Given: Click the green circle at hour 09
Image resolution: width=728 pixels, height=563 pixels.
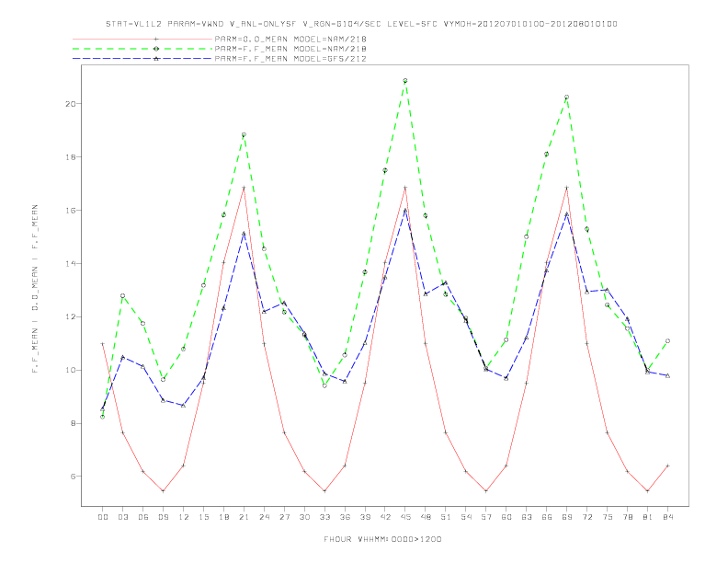Looking at the screenshot, I should point(163,380).
